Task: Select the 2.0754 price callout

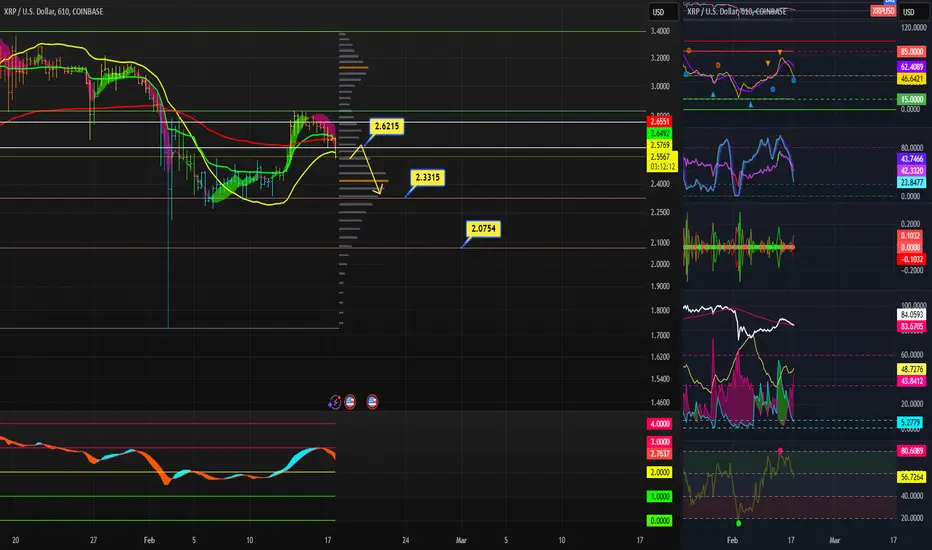Action: [483, 228]
